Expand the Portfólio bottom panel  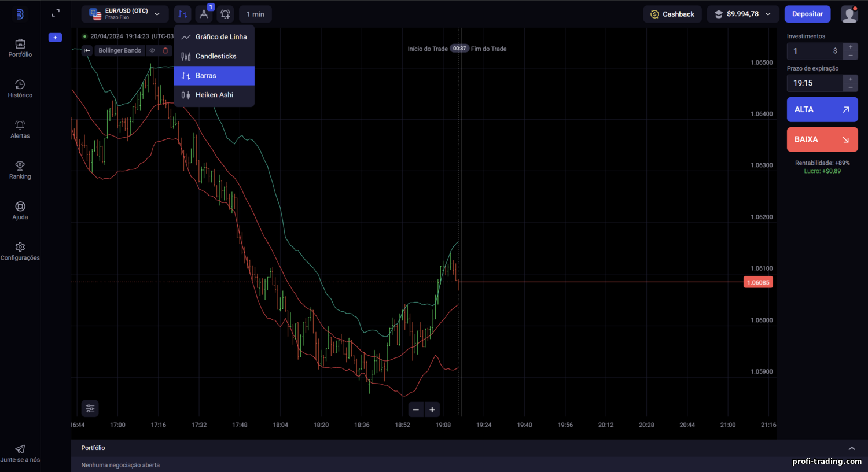(851, 448)
